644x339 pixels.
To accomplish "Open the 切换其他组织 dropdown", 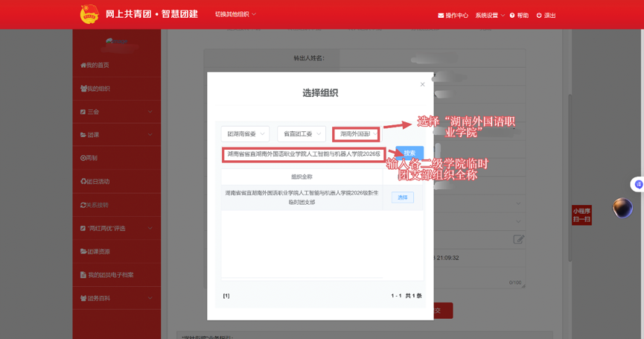I will click(x=235, y=14).
